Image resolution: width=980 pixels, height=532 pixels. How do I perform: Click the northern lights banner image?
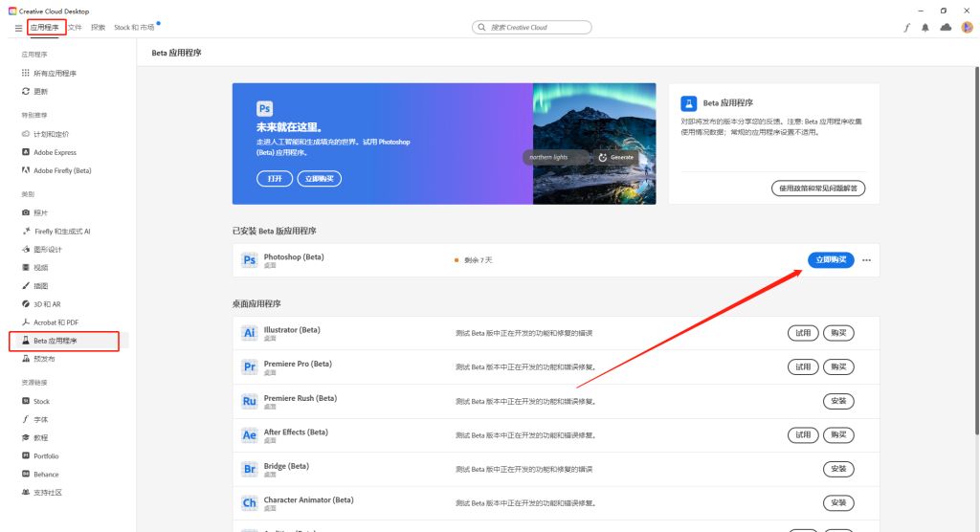[594, 144]
